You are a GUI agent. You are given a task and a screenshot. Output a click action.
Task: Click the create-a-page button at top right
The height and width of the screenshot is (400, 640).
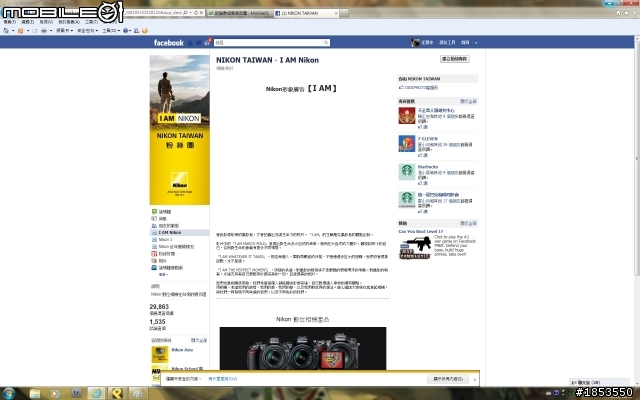(455, 59)
